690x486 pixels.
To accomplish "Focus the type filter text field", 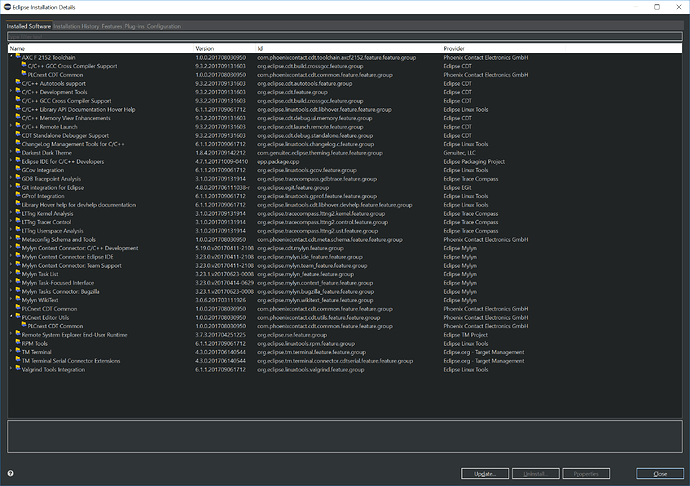I will coord(345,37).
